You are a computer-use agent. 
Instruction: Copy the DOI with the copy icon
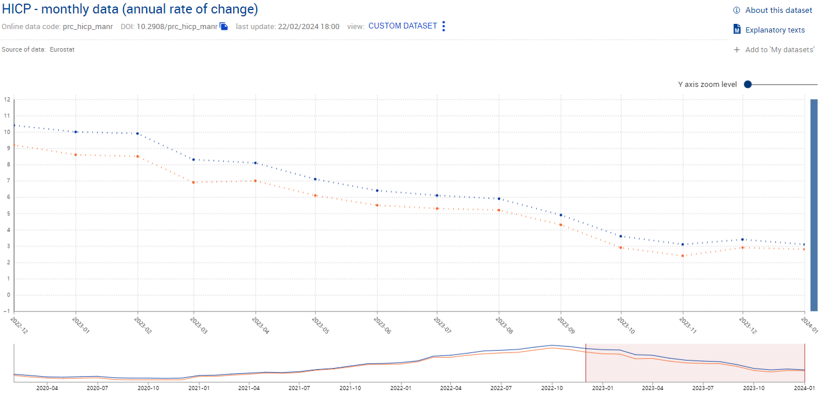tap(224, 26)
